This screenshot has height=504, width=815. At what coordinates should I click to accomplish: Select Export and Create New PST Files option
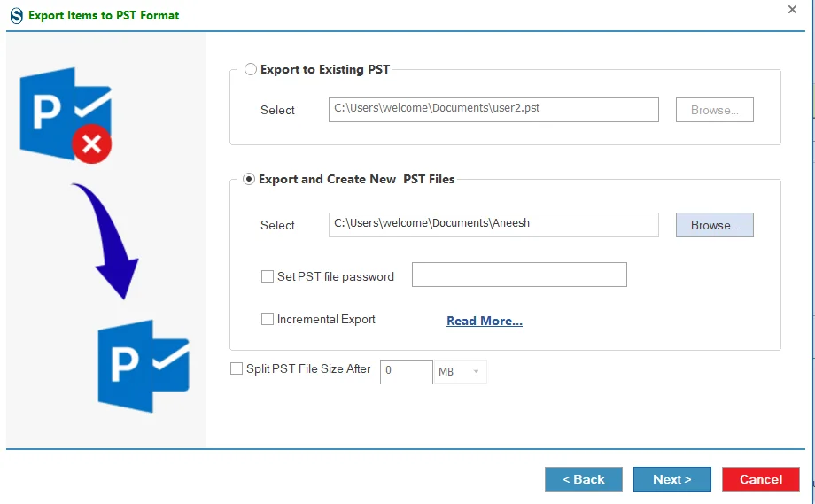coord(249,179)
